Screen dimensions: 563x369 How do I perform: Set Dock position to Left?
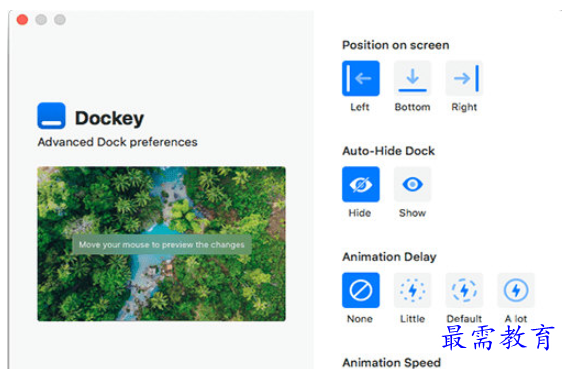(x=360, y=78)
